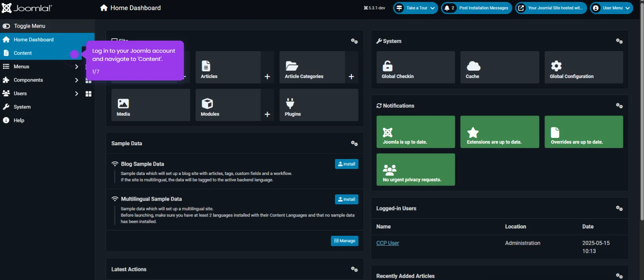Viewport: 644px width, 280px height.
Task: Open Home Dashboard in sidebar
Action: [x=34, y=39]
